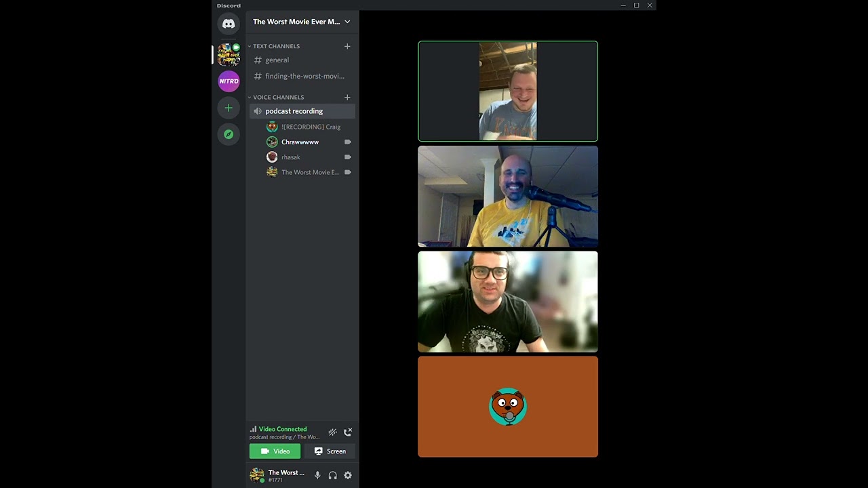Screen dimensions: 868x488
Task: Toggle headphones deafen
Action: point(332,476)
